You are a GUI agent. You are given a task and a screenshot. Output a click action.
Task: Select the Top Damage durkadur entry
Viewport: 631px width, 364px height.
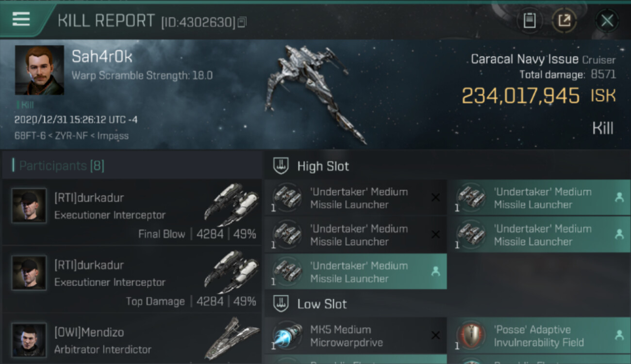(x=132, y=279)
